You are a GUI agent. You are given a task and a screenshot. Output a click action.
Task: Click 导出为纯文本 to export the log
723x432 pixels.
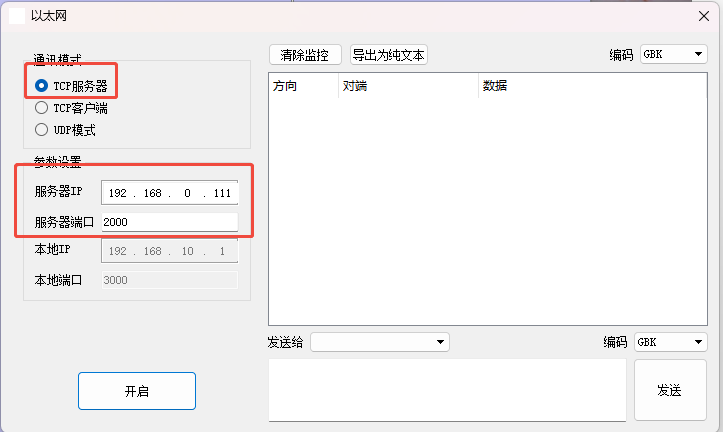coord(389,55)
